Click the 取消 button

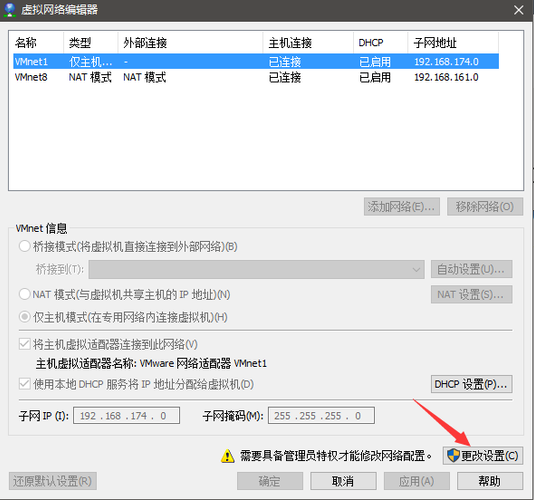(343, 481)
